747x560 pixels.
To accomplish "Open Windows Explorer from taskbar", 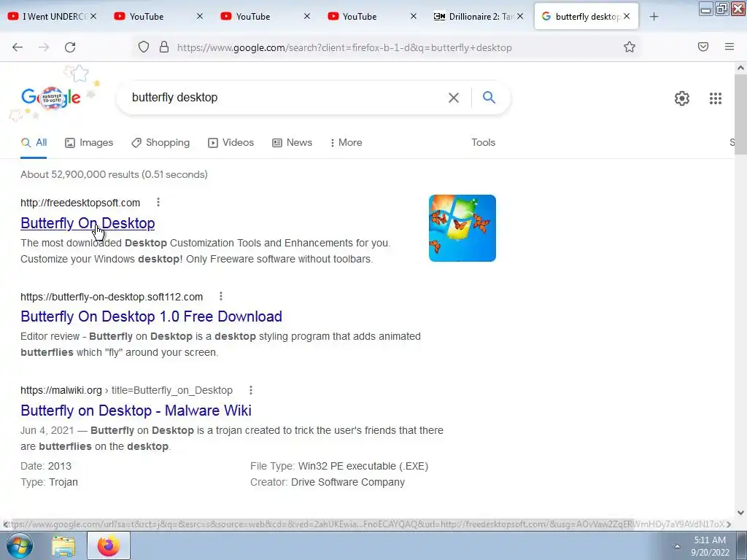I will (63, 545).
